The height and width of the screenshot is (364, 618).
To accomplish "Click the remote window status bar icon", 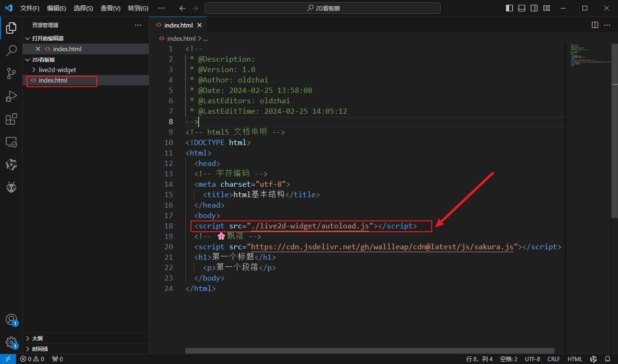I will [8, 359].
